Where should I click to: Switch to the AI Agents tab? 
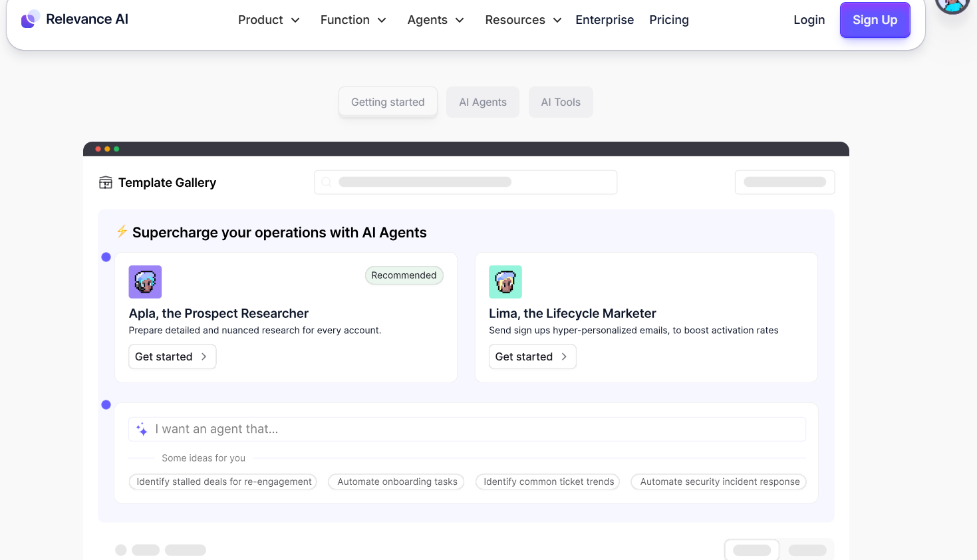(x=483, y=102)
